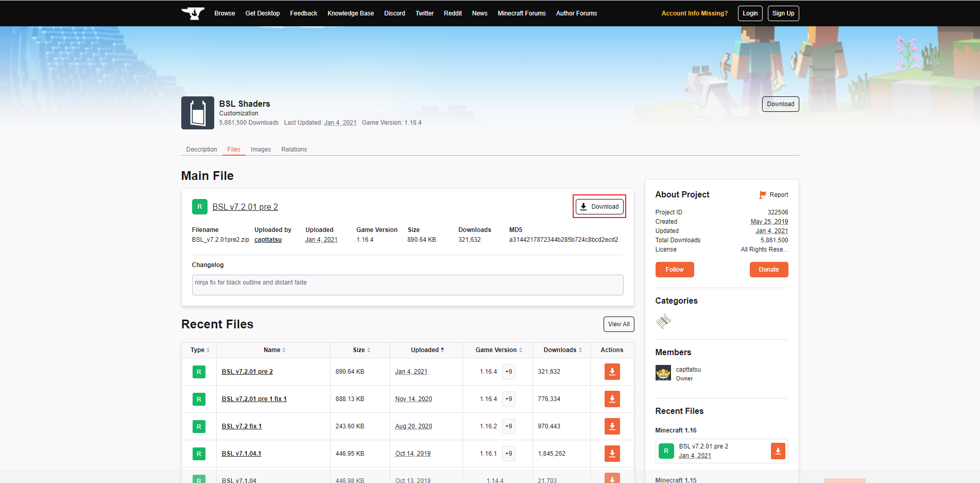Follow the BSL Shaders project
Viewport: 980px width, 483px height.
675,270
